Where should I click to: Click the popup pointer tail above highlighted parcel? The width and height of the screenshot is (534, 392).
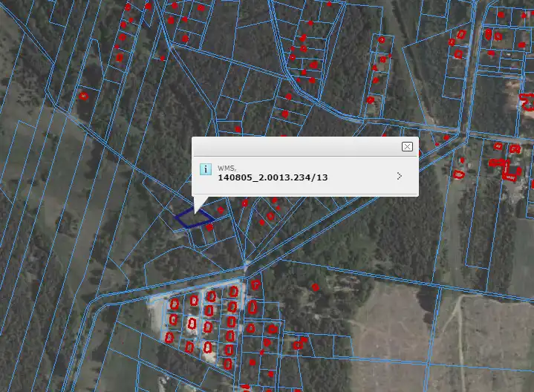click(x=199, y=204)
